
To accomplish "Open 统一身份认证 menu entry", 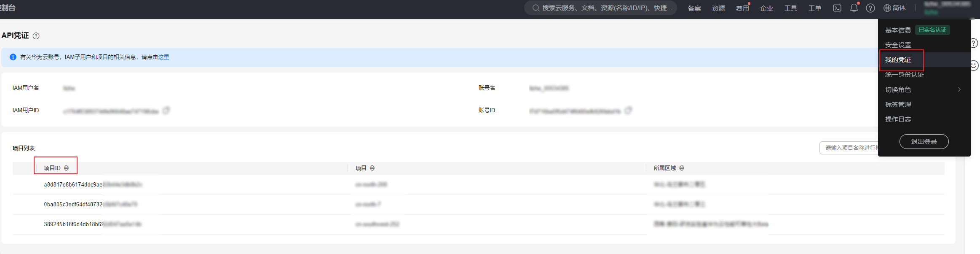I will click(905, 75).
